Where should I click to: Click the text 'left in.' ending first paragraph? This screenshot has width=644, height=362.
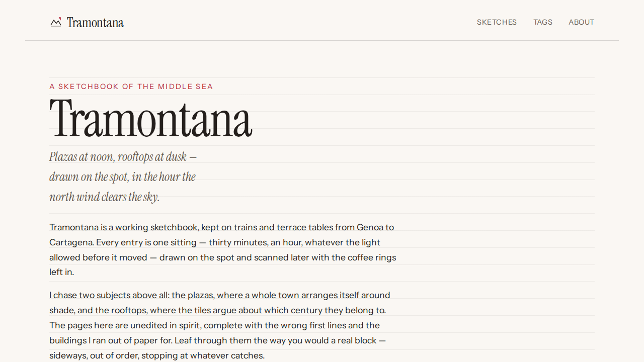point(61,273)
